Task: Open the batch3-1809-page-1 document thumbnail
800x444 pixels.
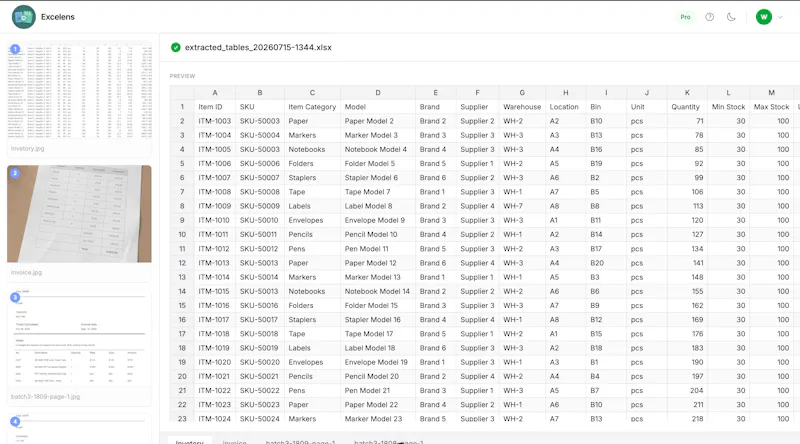Action: click(79, 339)
